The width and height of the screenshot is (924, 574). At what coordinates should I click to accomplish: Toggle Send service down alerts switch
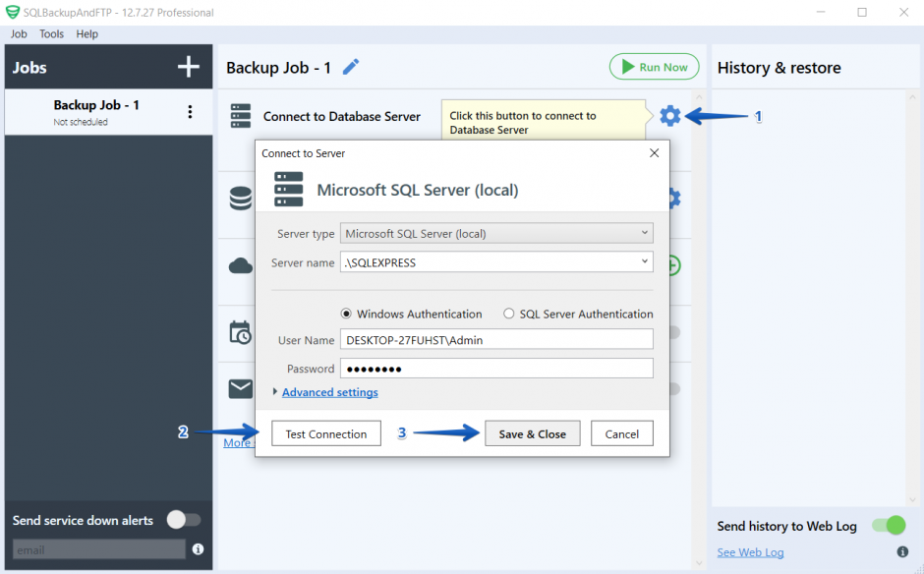[x=183, y=520]
